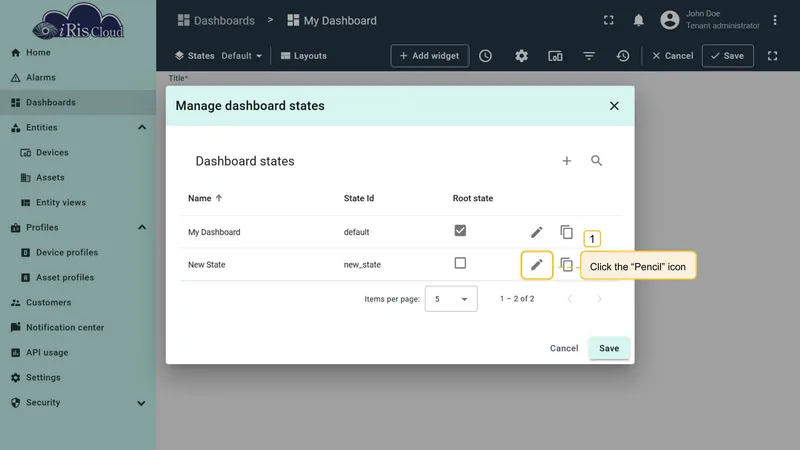Go to previous page arrow
The width and height of the screenshot is (800, 450).
(570, 299)
